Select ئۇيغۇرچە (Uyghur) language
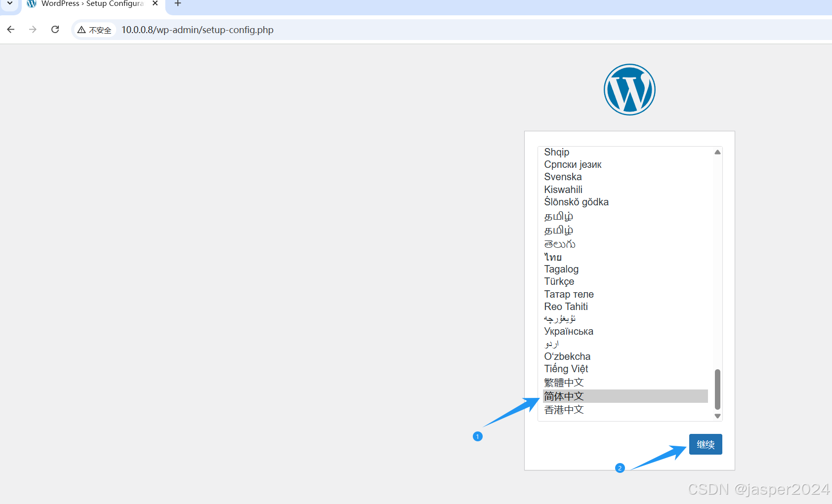Viewport: 832px width, 504px height. click(x=625, y=319)
